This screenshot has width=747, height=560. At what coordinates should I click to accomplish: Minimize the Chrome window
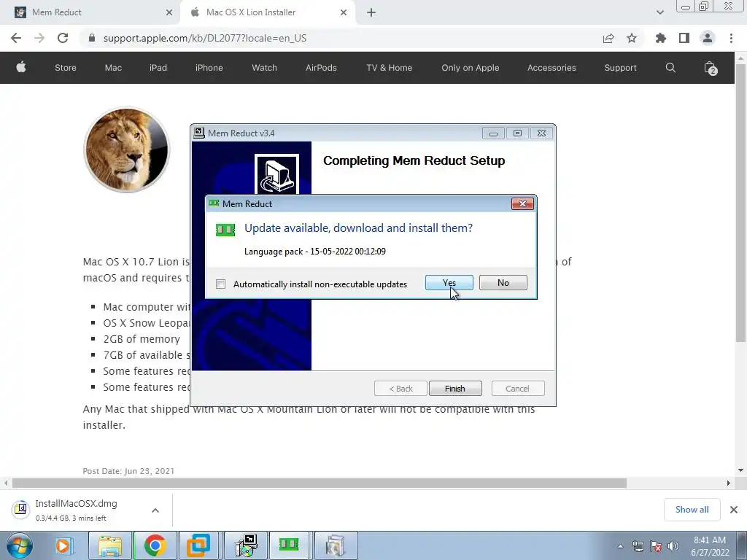tap(686, 7)
